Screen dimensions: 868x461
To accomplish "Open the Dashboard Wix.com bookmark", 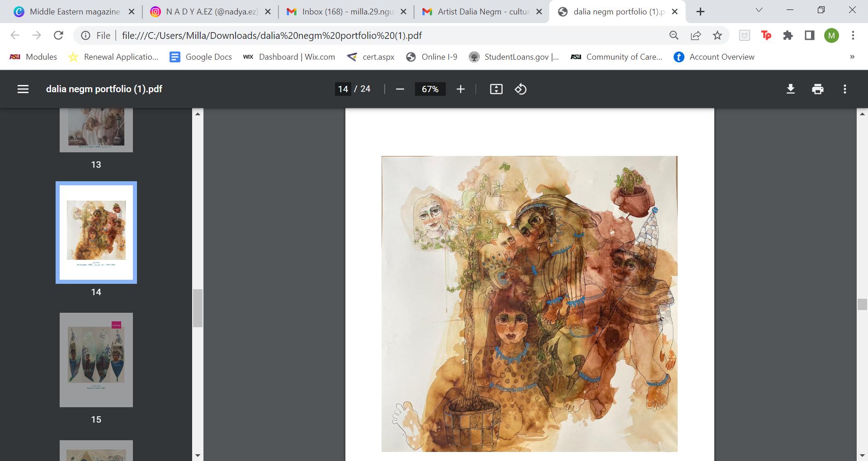I will (x=289, y=57).
